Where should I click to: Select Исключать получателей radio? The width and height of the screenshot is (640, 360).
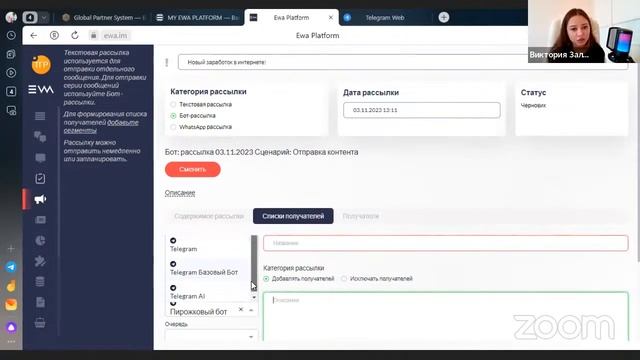point(344,279)
